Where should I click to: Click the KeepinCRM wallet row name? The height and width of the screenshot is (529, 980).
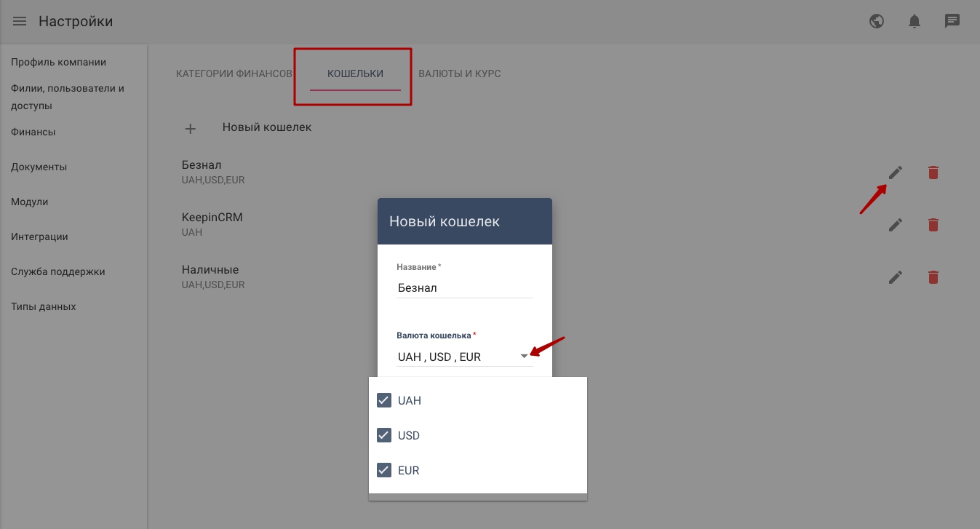(x=212, y=218)
